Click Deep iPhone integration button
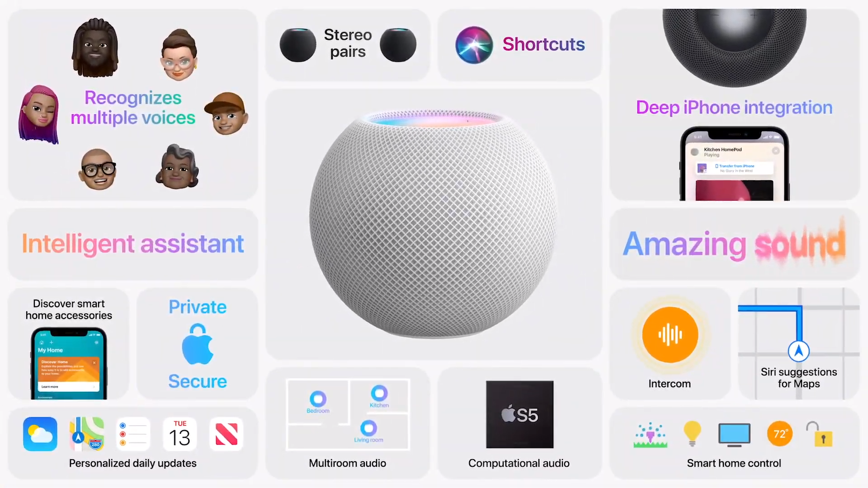This screenshot has width=868, height=488. [x=734, y=107]
